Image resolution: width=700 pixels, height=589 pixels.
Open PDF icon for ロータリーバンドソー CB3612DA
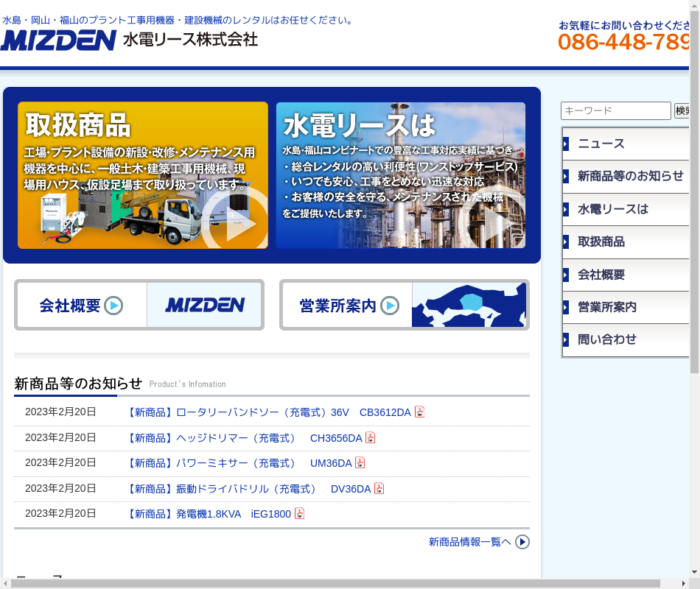tap(420, 412)
